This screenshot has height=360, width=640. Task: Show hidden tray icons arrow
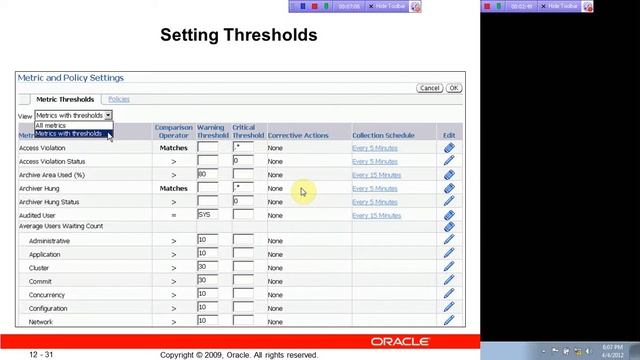coord(544,351)
